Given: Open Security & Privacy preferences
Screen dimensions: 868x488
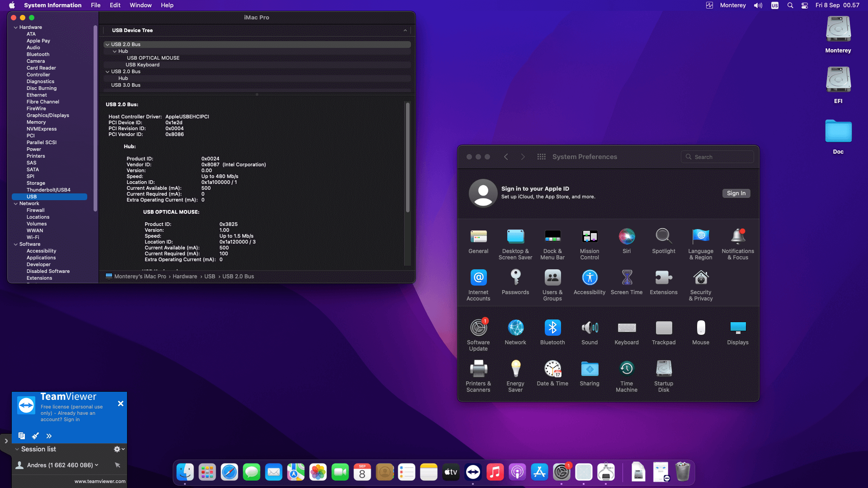Looking at the screenshot, I should 701,277.
